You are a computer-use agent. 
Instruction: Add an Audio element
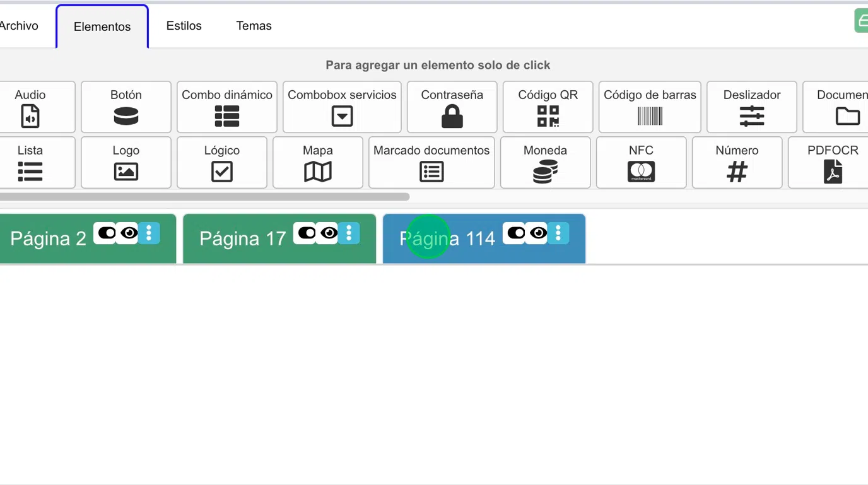[30, 107]
